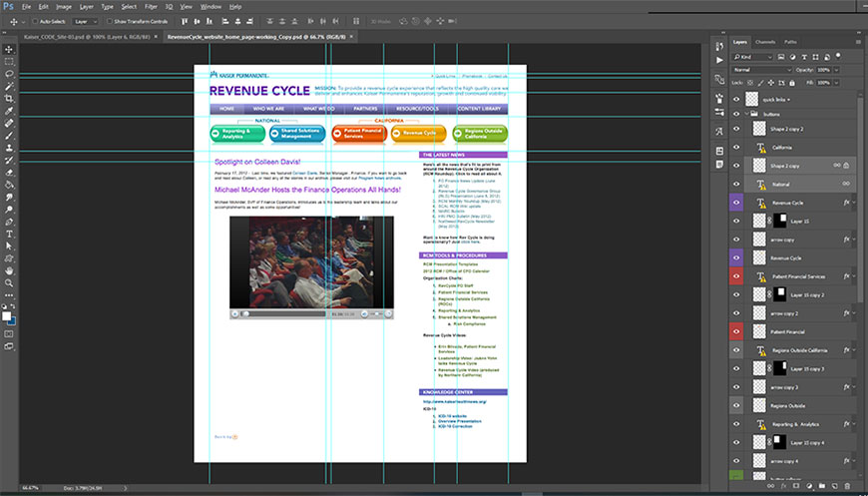Viewport: 868px width, 496px height.
Task: Open the Image menu
Action: click(64, 7)
